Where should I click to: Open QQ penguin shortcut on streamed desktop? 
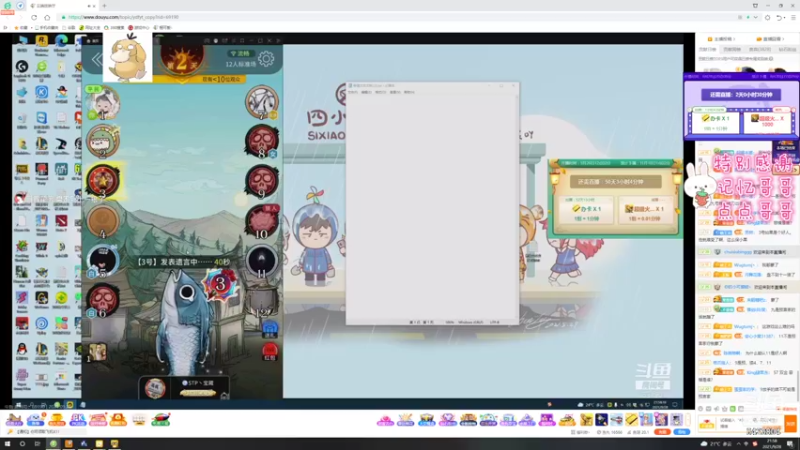click(x=21, y=351)
